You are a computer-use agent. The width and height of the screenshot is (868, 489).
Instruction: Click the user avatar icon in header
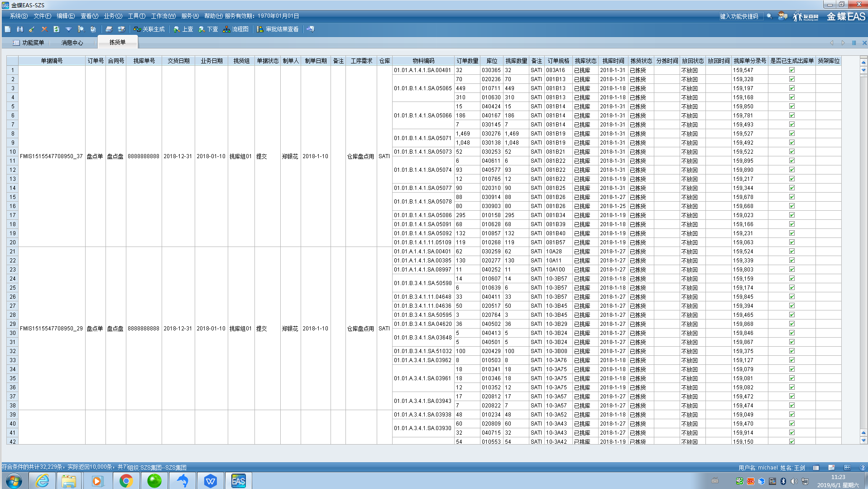(782, 16)
